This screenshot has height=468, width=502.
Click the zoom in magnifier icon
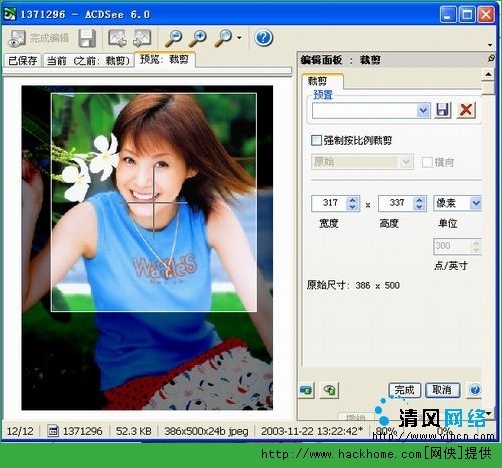197,38
